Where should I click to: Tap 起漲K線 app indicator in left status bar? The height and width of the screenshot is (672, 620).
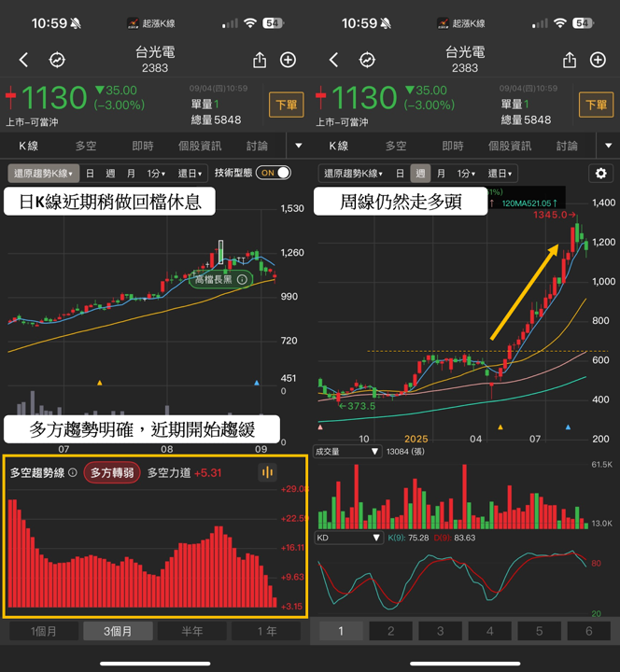click(151, 23)
